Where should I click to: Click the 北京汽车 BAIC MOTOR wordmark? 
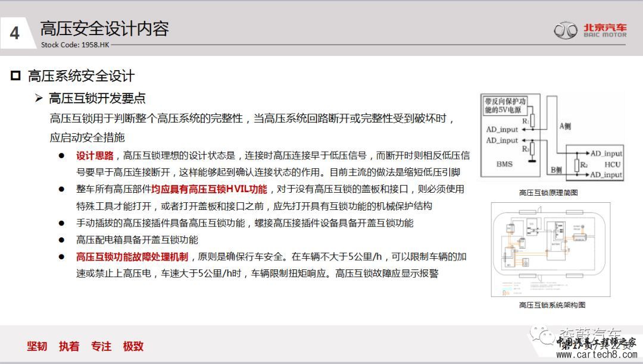(604, 30)
